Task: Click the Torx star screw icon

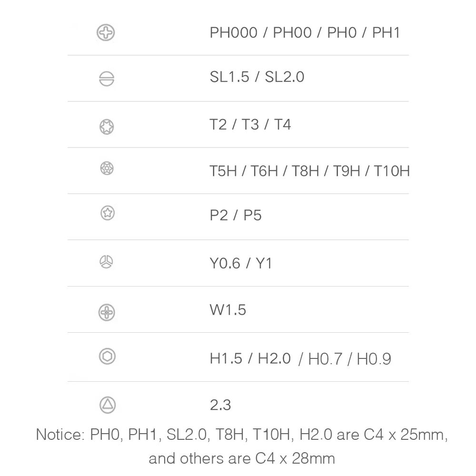Action: pos(107,126)
